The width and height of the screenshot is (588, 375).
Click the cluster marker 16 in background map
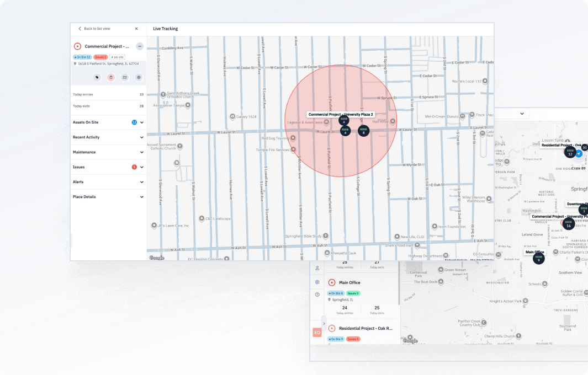(x=569, y=224)
